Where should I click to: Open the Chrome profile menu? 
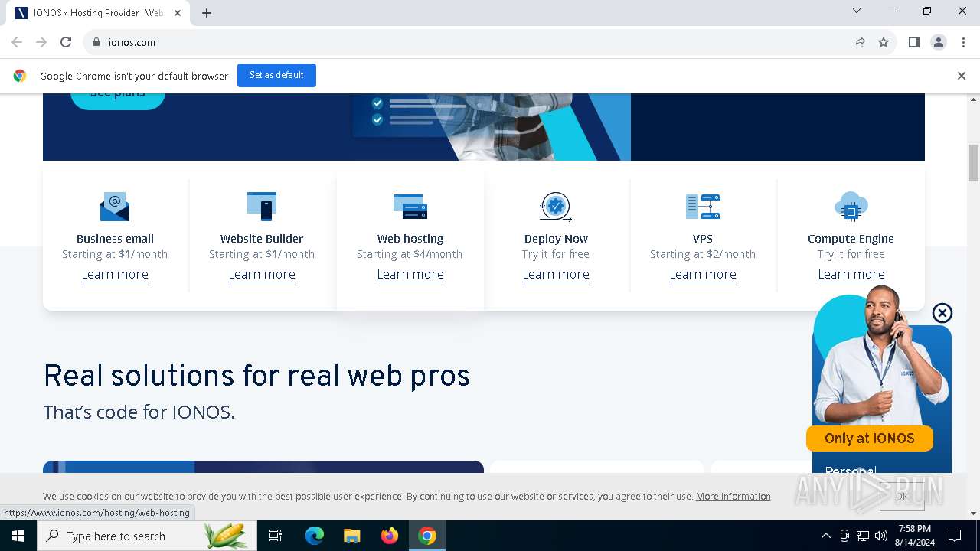[x=939, y=42]
